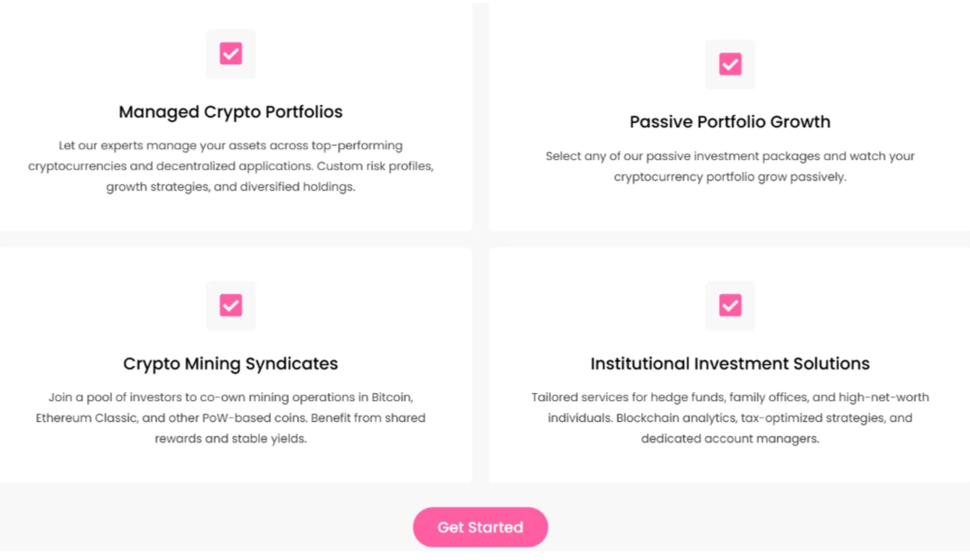Select the Crypto Mining Syndicates heading
Image resolution: width=970 pixels, height=560 pixels.
[230, 364]
